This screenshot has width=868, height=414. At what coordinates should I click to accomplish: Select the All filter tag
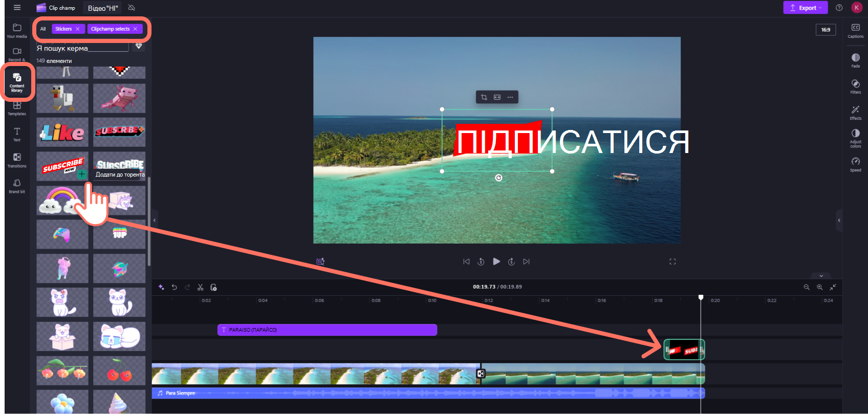coord(43,29)
